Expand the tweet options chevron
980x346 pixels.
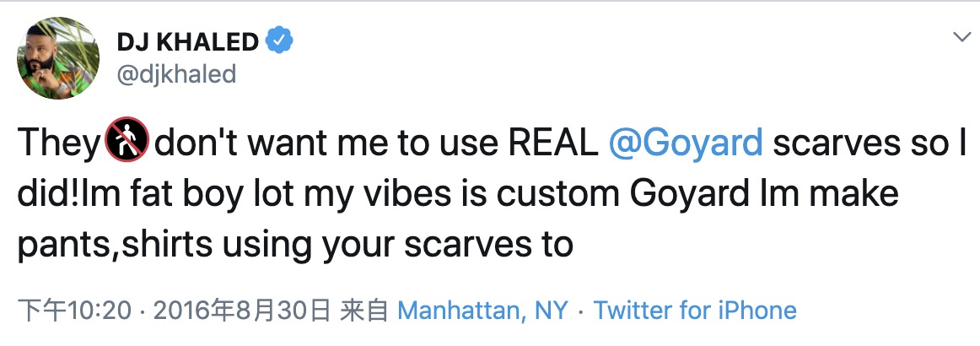961,37
